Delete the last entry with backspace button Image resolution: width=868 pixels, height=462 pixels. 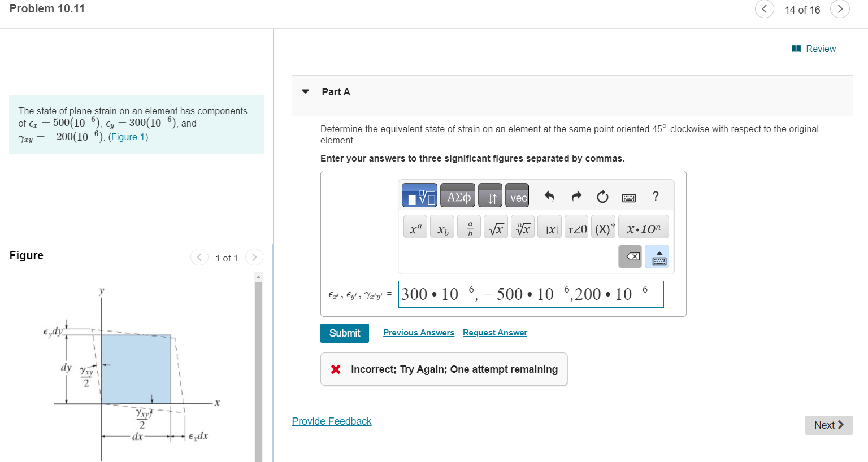pyautogui.click(x=630, y=256)
